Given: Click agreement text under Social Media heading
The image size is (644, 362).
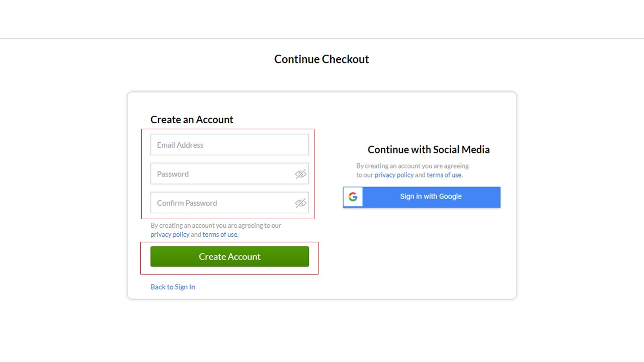Looking at the screenshot, I should tap(412, 166).
